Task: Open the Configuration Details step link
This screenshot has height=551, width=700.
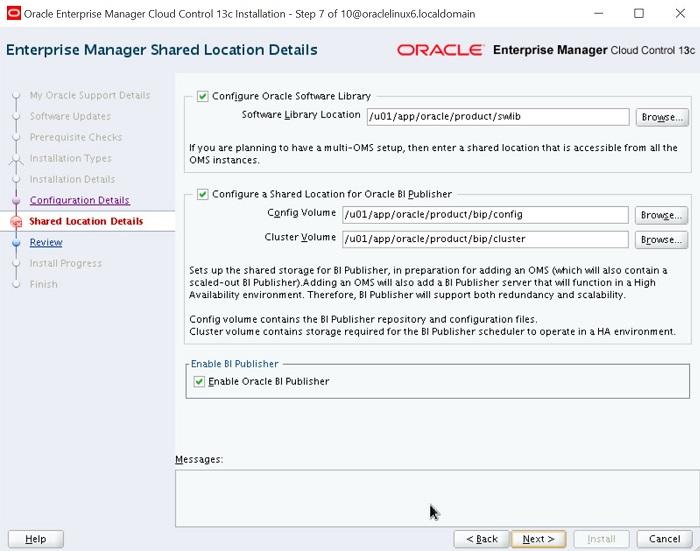Action: pos(79,200)
